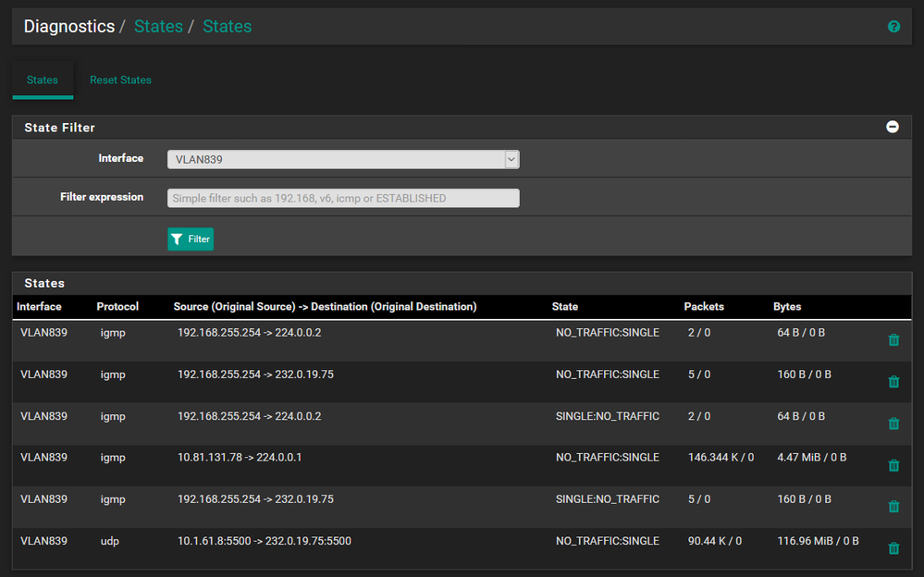Click the last States breadcrumb link
Screen dimensions: 924x577
coord(227,27)
